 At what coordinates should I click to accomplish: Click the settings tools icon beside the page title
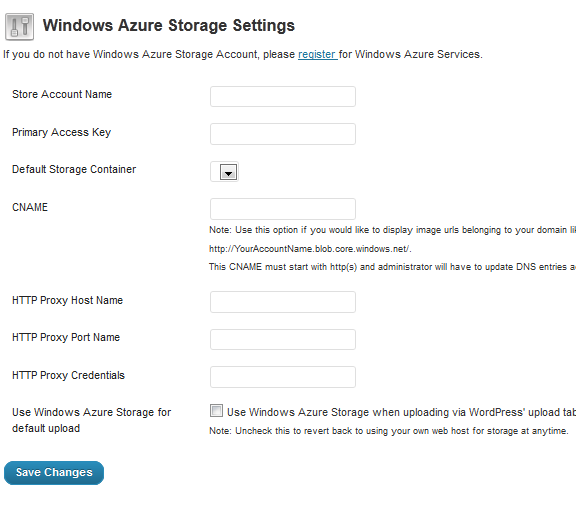[19, 26]
